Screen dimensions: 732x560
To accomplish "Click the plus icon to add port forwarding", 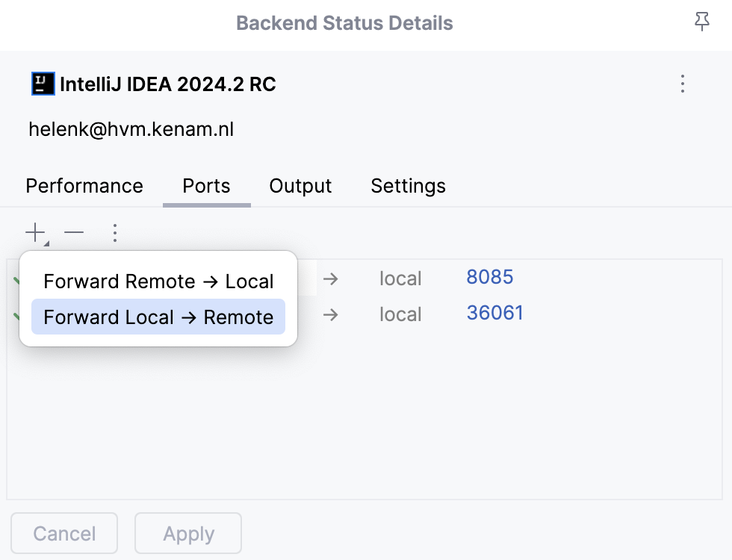I will (34, 232).
